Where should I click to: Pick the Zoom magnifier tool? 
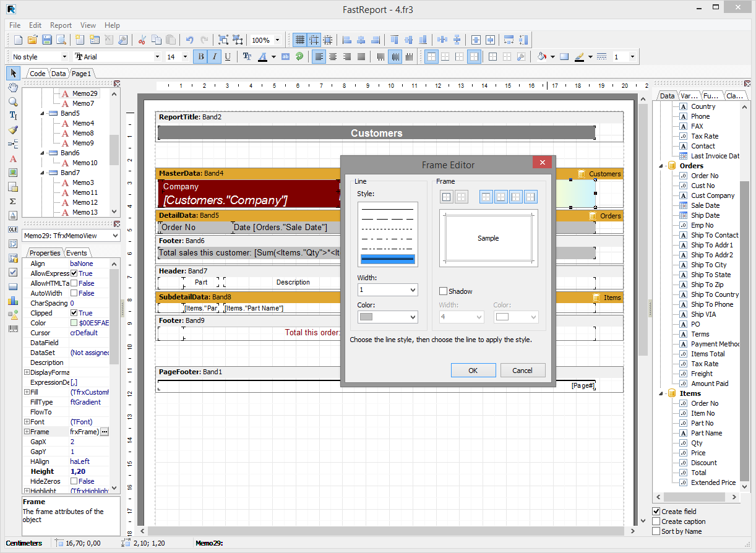pos(13,101)
